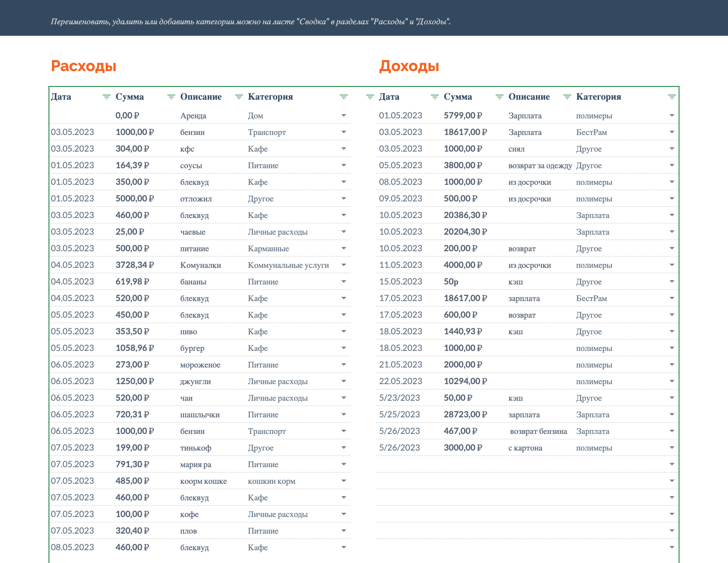Open filter for expenses Описание column

tap(239, 97)
